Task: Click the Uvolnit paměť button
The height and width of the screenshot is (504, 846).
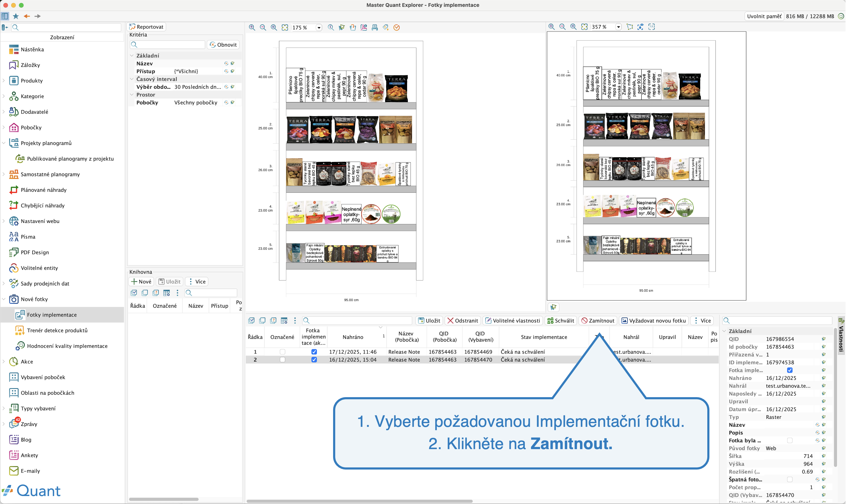Action: pos(764,16)
